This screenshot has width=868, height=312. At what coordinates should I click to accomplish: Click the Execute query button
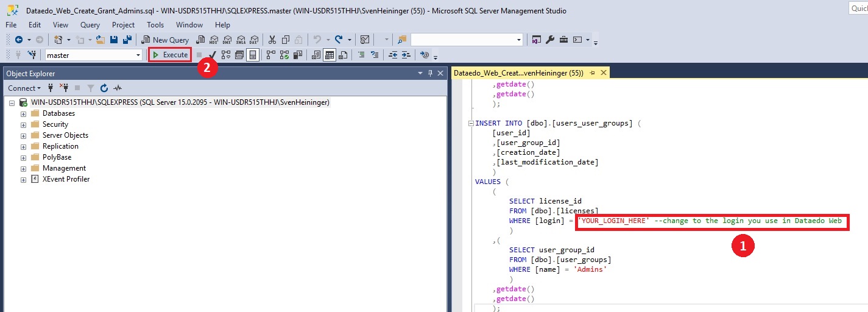click(x=170, y=55)
